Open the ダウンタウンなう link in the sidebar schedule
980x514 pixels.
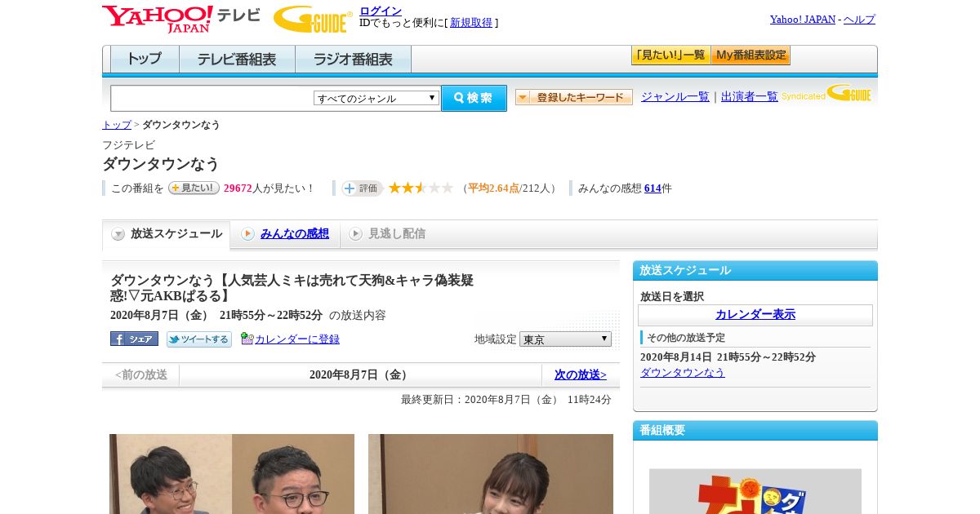click(683, 372)
